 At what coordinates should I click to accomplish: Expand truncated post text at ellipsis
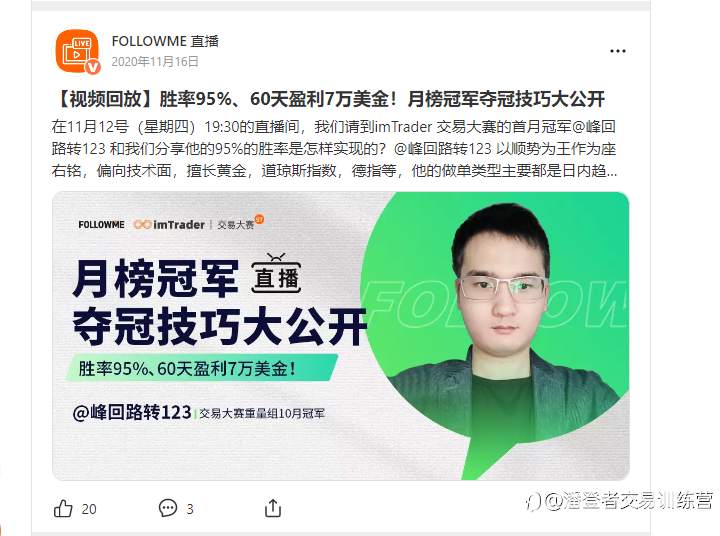click(x=612, y=171)
